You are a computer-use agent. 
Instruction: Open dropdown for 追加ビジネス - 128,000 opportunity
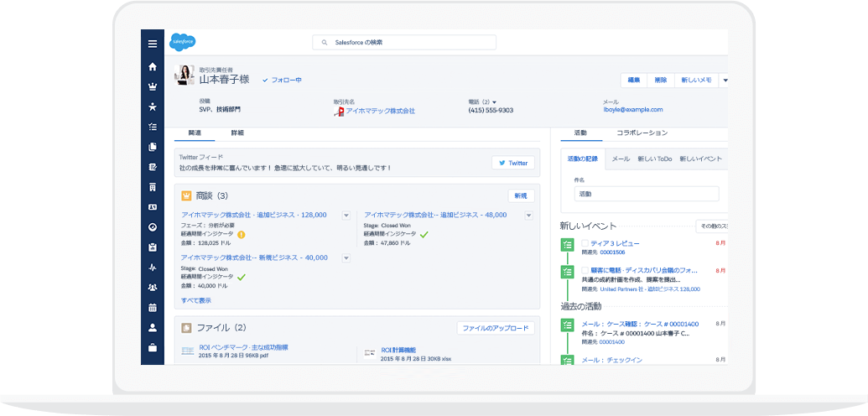tap(346, 216)
